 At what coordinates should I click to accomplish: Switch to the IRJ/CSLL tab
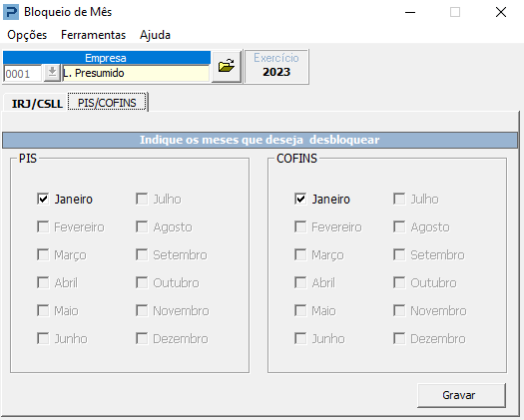(x=37, y=104)
